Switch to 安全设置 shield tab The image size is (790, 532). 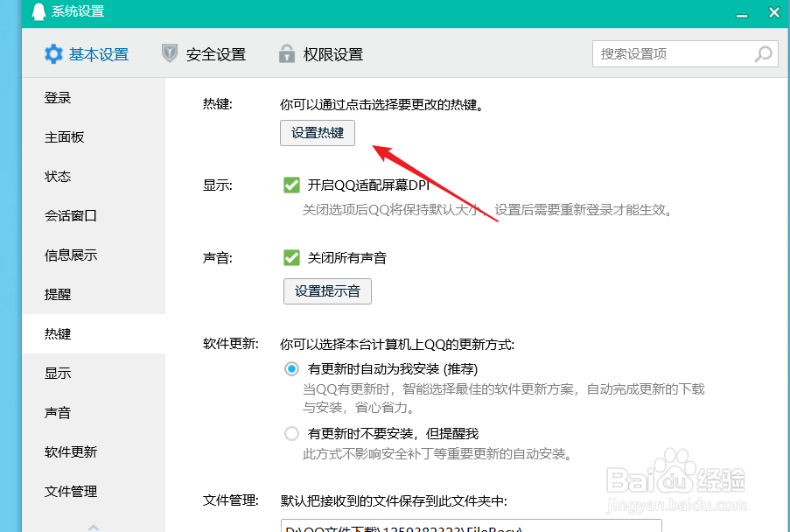point(204,54)
